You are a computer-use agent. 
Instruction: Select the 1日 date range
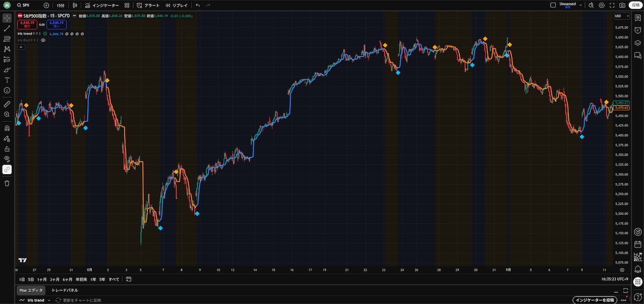coord(22,279)
